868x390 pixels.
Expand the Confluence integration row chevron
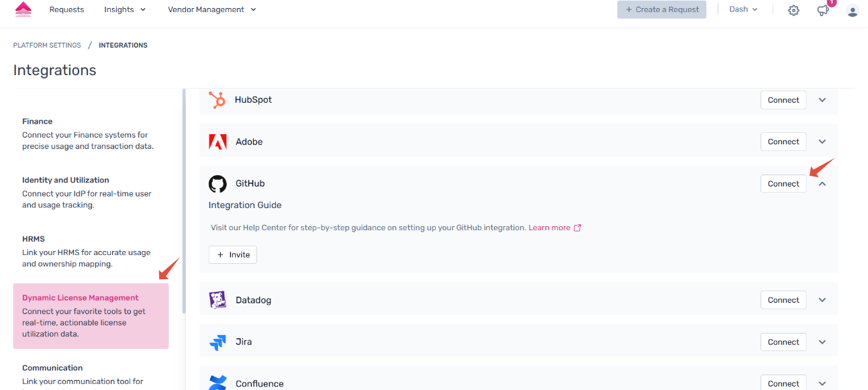click(x=822, y=383)
